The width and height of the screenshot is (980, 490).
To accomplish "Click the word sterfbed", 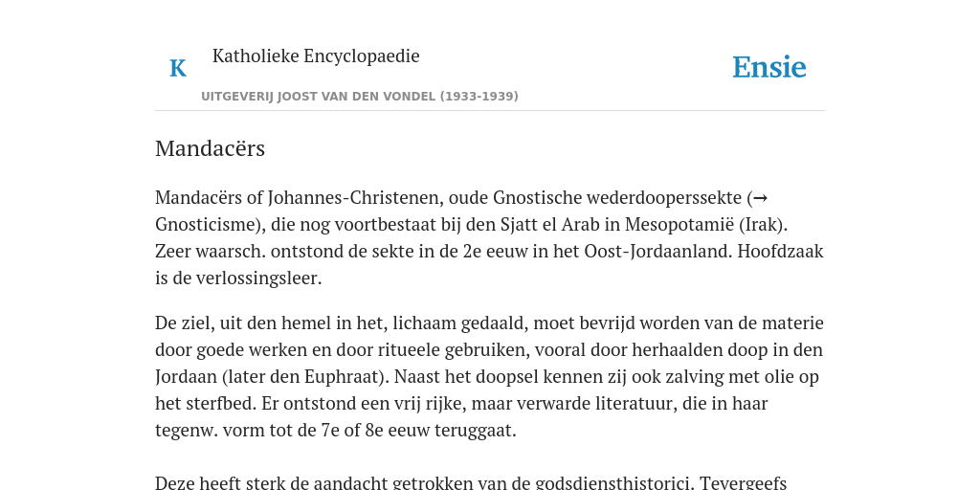I will tap(221, 404).
